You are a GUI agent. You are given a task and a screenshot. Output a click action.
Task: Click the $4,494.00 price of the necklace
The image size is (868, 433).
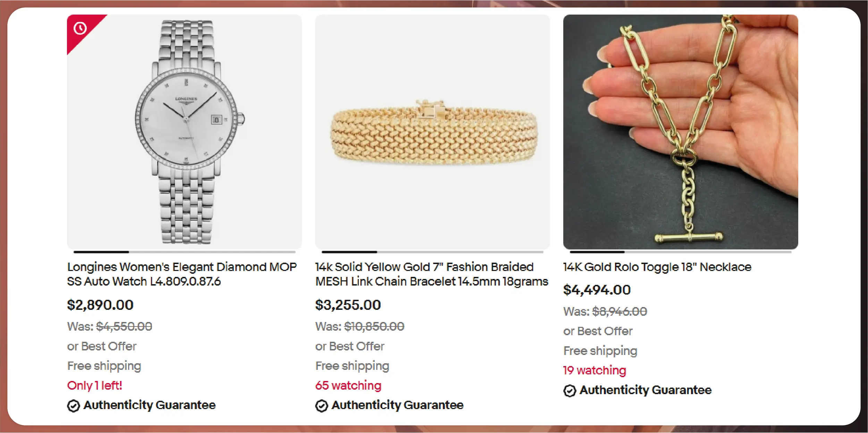coord(597,290)
